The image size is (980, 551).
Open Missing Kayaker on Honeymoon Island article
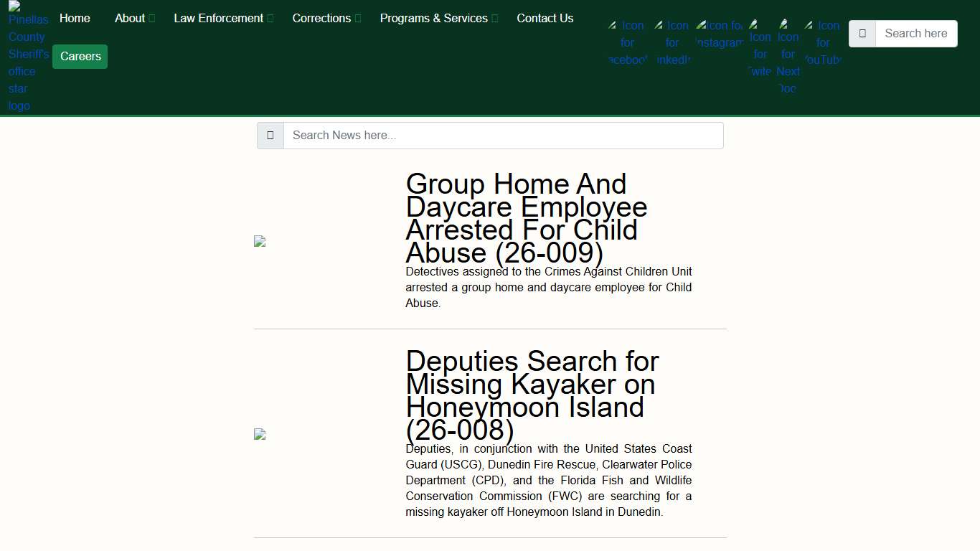(532, 395)
